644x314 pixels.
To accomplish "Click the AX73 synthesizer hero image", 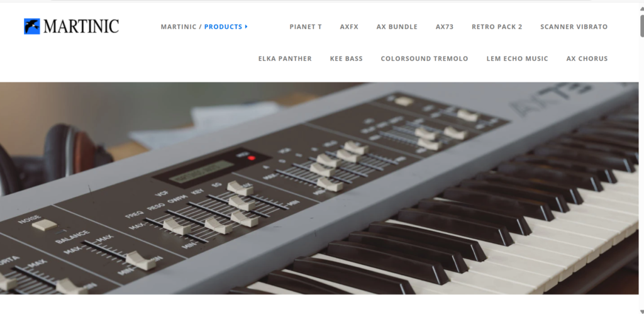I will point(319,188).
